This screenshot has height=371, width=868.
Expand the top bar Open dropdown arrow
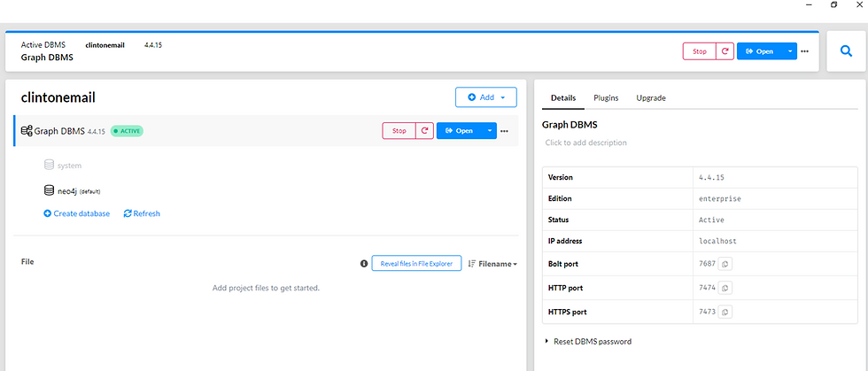click(789, 51)
